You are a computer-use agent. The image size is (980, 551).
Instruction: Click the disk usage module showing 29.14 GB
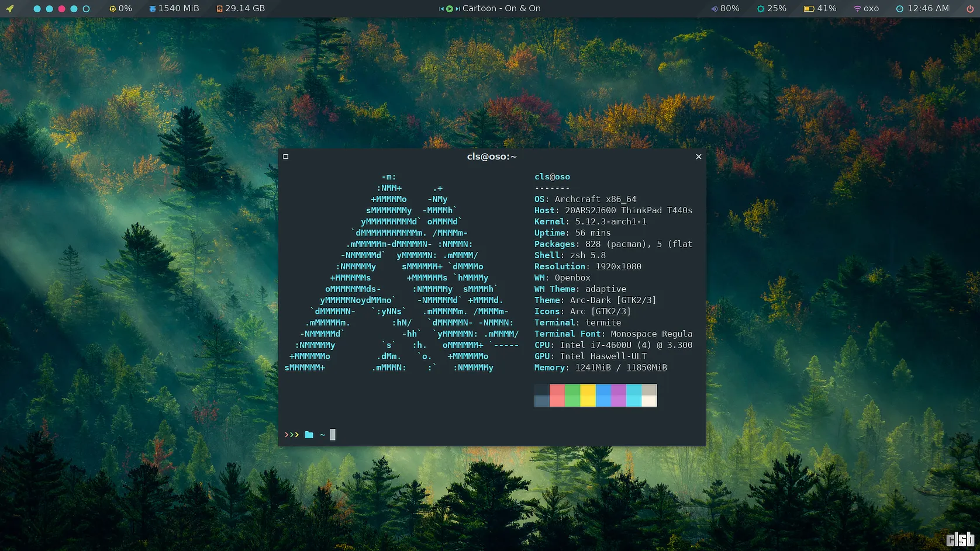[x=240, y=9]
